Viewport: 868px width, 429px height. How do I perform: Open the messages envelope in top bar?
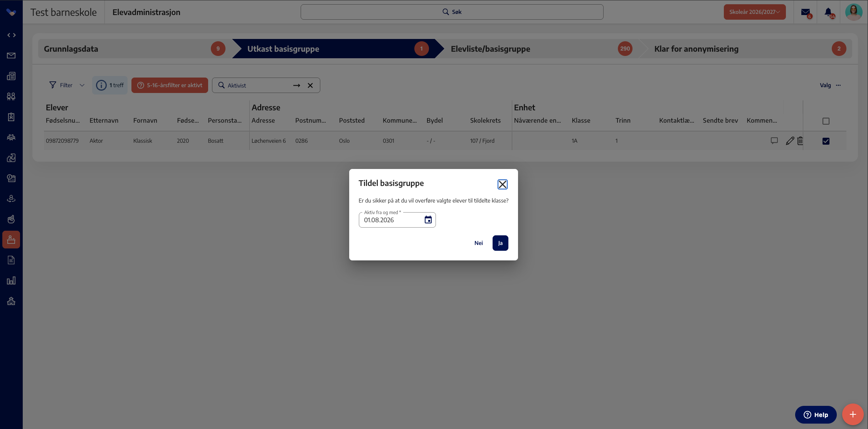point(806,12)
